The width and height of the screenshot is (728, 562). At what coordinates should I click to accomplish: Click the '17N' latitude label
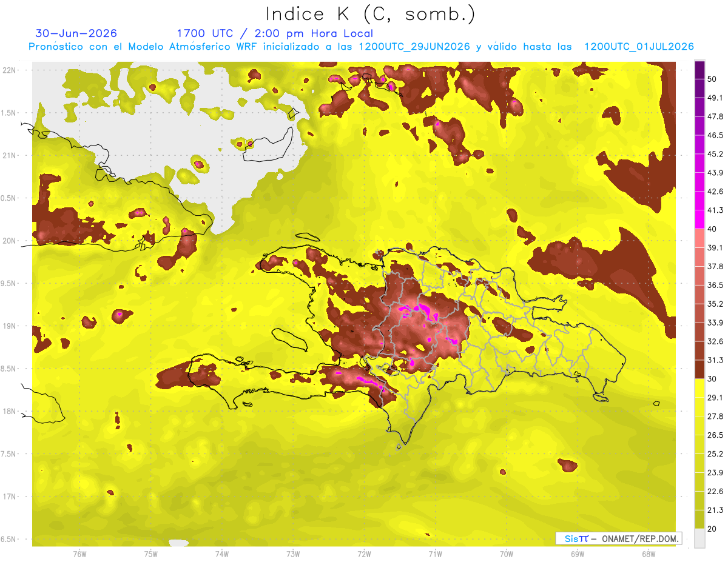[x=10, y=497]
